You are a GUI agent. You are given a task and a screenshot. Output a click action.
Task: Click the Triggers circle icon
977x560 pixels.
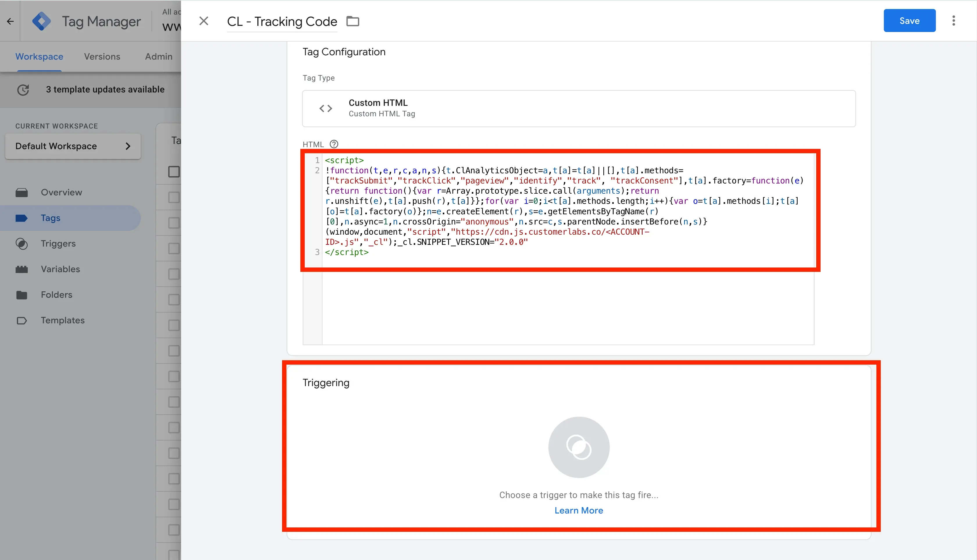[22, 243]
